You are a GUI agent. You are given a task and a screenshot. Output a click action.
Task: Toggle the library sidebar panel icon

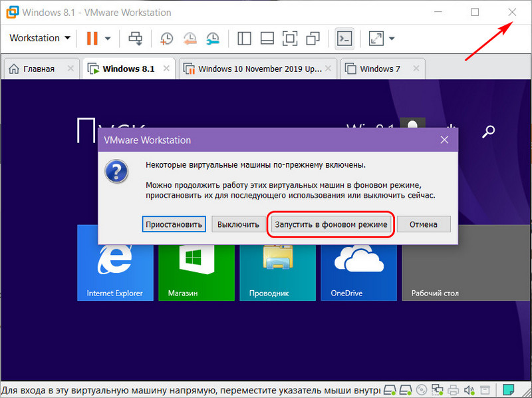coord(244,39)
